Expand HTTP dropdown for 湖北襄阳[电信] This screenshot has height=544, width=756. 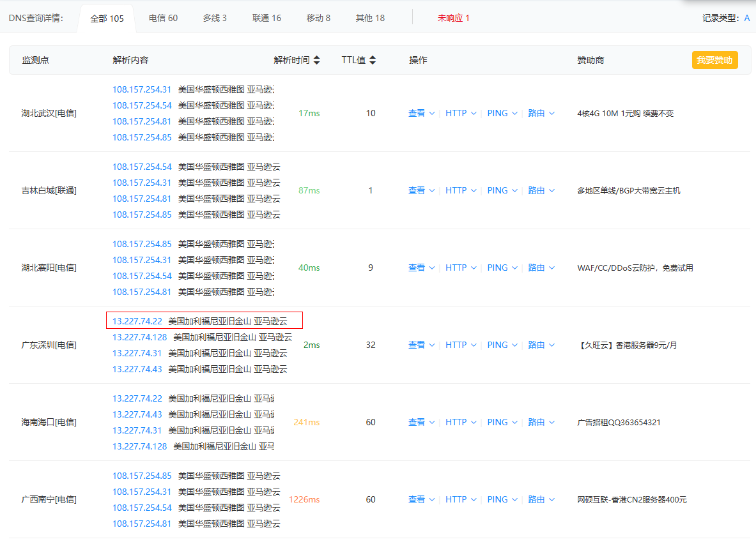[461, 268]
